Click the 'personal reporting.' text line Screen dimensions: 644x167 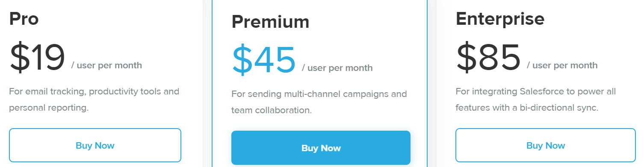pos(49,108)
